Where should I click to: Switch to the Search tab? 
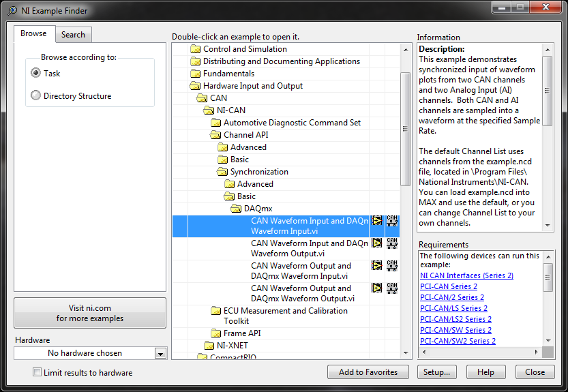click(x=73, y=35)
